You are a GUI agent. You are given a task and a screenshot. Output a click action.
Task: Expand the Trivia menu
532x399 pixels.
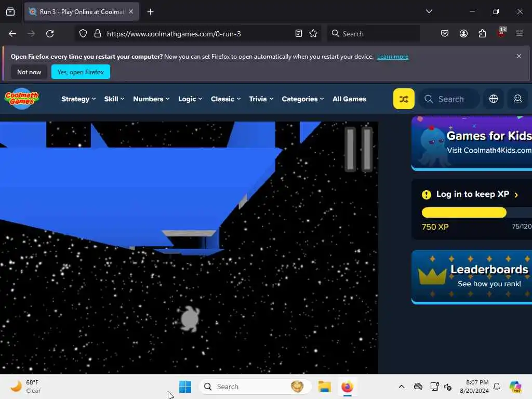(261, 99)
